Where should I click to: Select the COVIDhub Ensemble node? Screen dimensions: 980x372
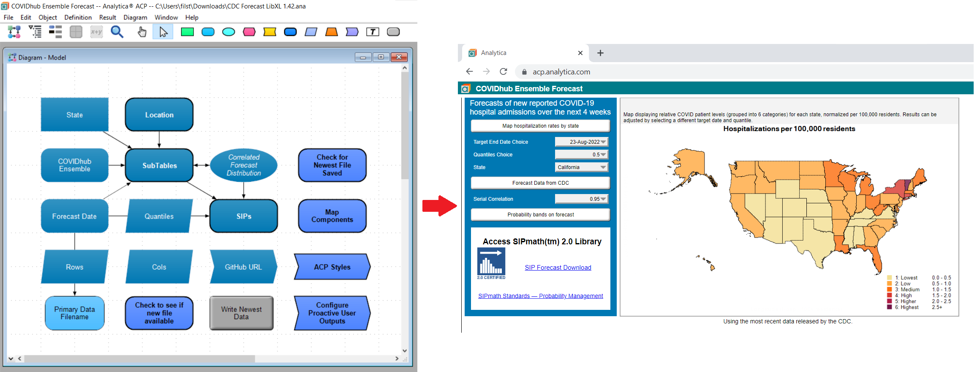point(74,165)
